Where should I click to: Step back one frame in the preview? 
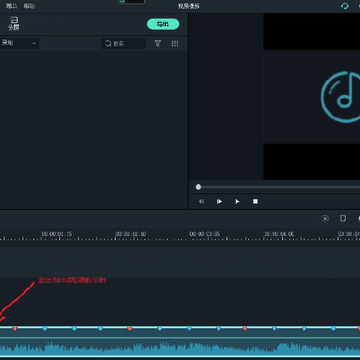[x=201, y=201]
